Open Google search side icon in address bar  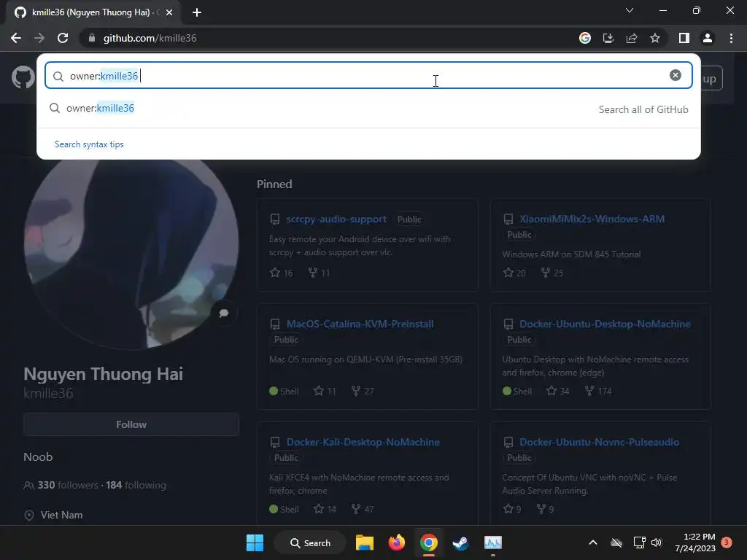click(584, 38)
